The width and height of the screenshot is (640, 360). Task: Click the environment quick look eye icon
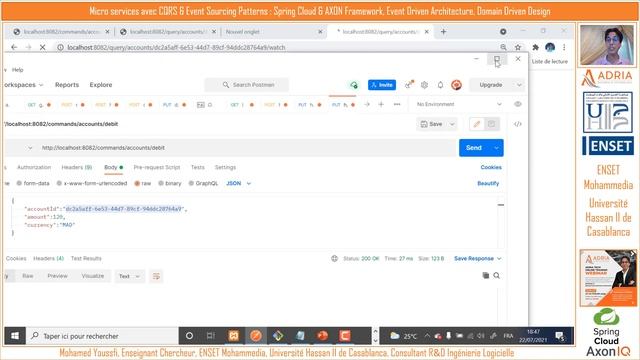point(518,104)
